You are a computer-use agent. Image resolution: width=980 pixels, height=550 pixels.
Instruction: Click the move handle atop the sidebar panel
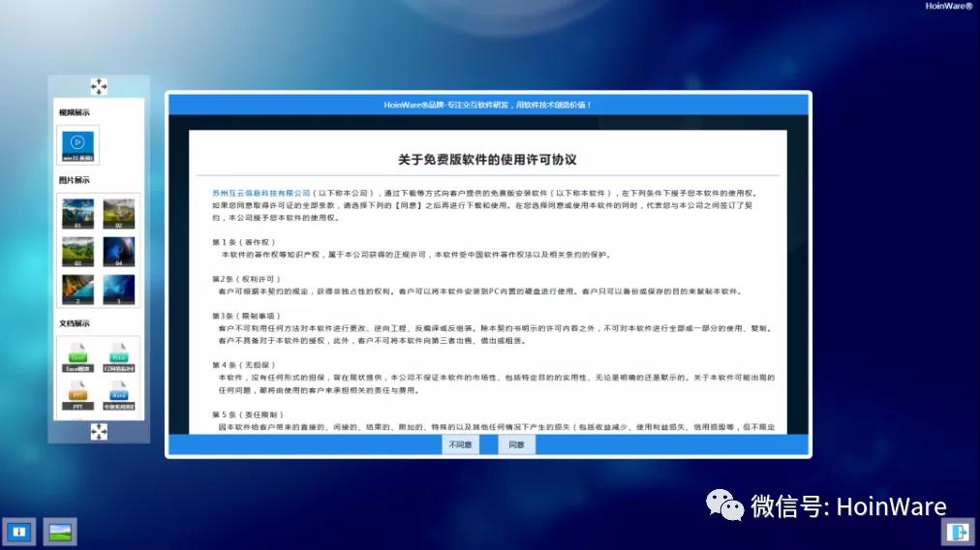coord(99,86)
